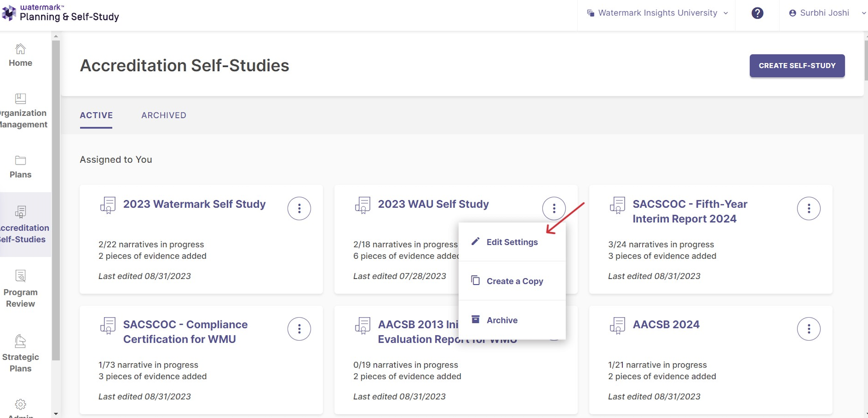Open options menu for AACSB 2024
The height and width of the screenshot is (418, 868).
(808, 329)
